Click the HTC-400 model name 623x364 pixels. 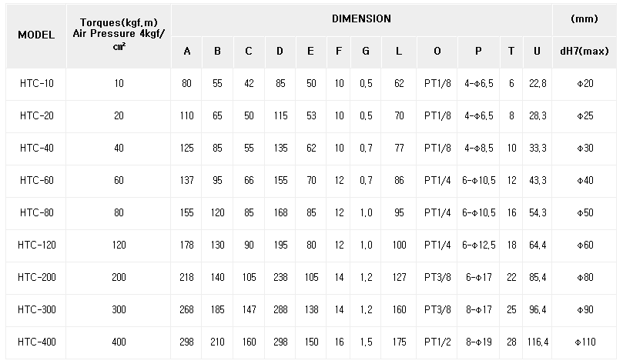(x=36, y=342)
